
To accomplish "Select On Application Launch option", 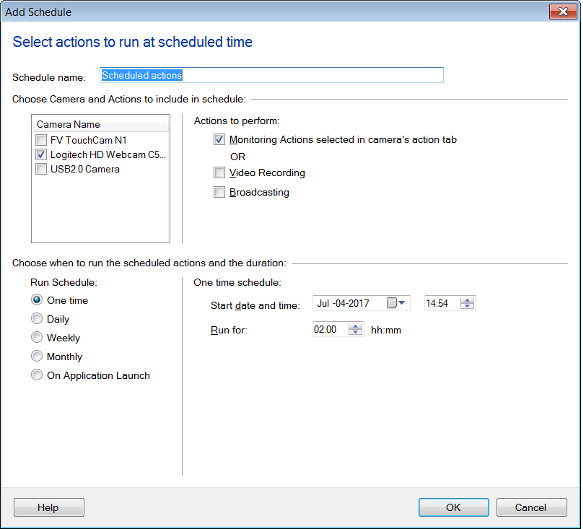I will [37, 375].
